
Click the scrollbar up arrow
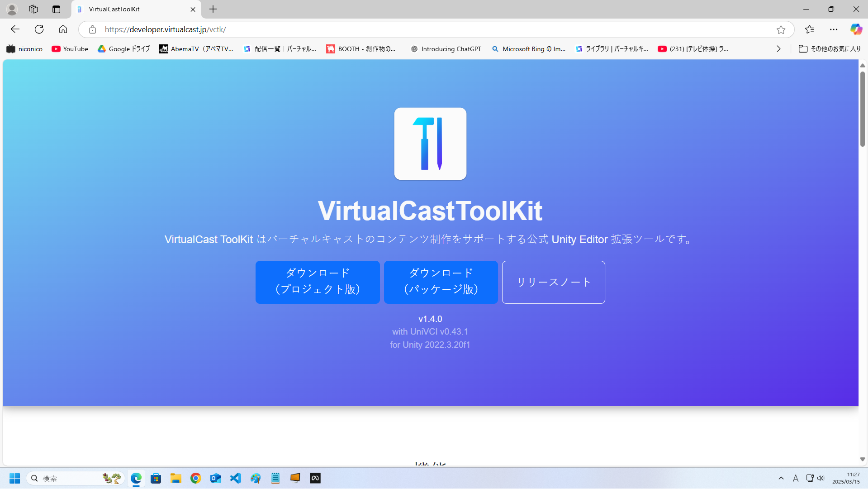pyautogui.click(x=863, y=66)
